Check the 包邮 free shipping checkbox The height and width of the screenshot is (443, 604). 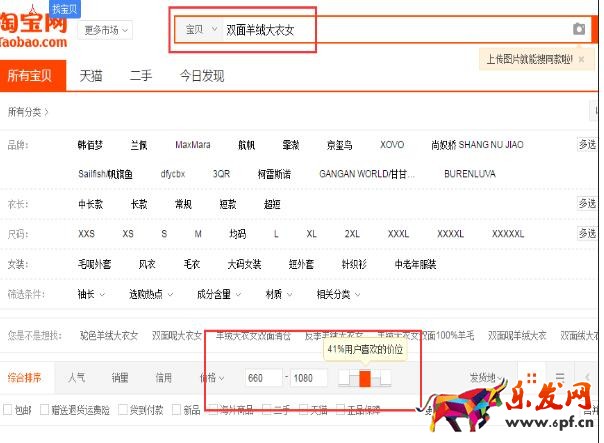coord(9,410)
